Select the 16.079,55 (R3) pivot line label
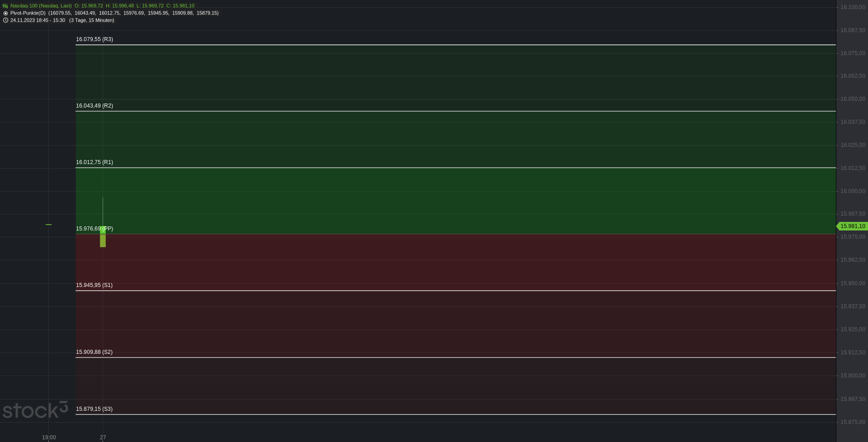 point(94,39)
